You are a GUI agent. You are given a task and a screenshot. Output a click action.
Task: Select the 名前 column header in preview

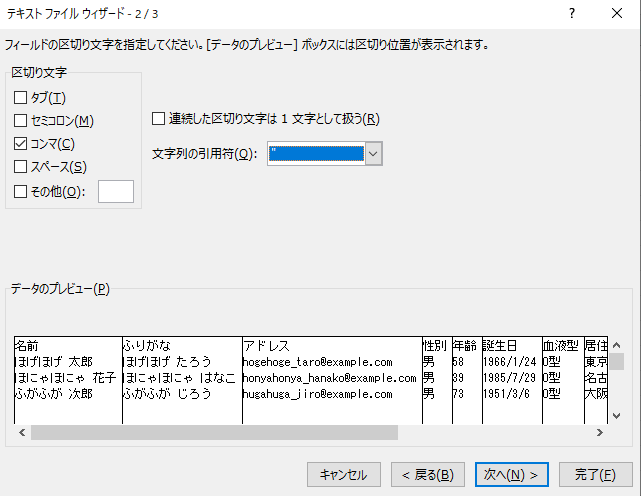coord(27,346)
